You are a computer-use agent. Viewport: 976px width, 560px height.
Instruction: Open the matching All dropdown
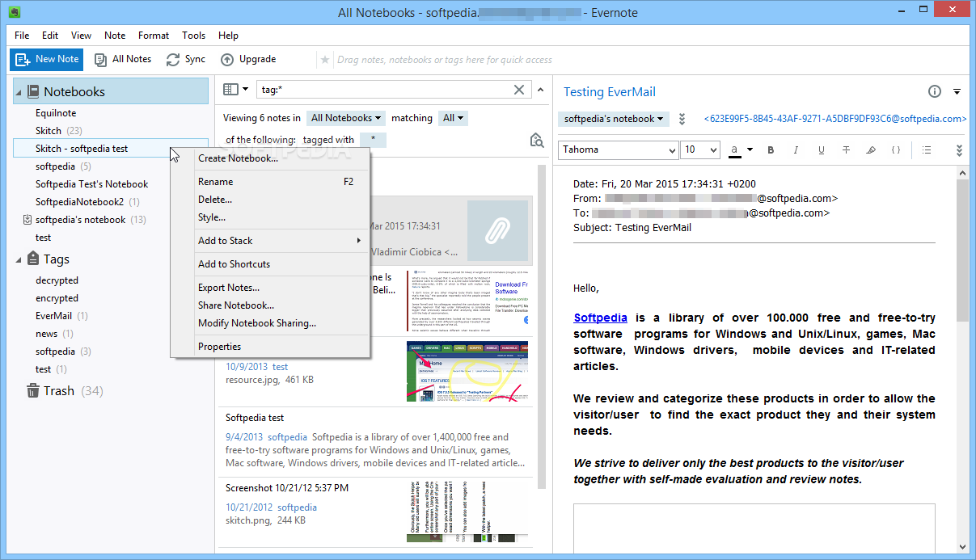454,118
